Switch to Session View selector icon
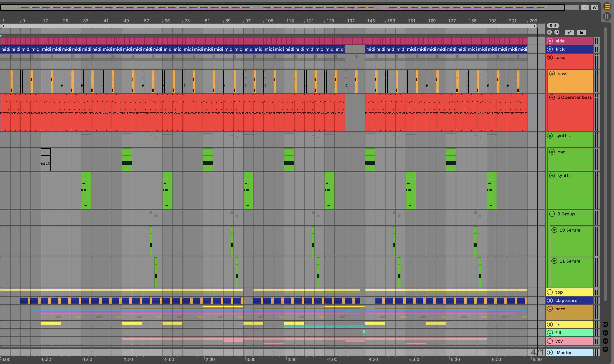The width and height of the screenshot is (614, 364). coord(607,16)
